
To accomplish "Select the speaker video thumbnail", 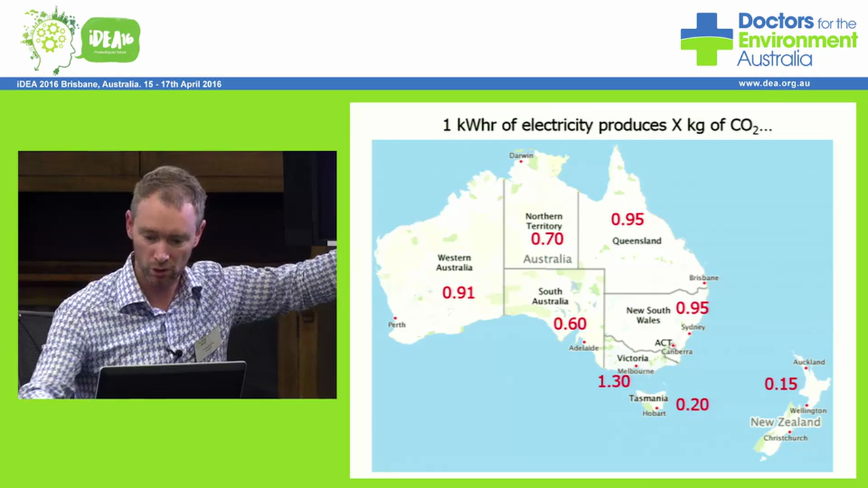I will 177,274.
